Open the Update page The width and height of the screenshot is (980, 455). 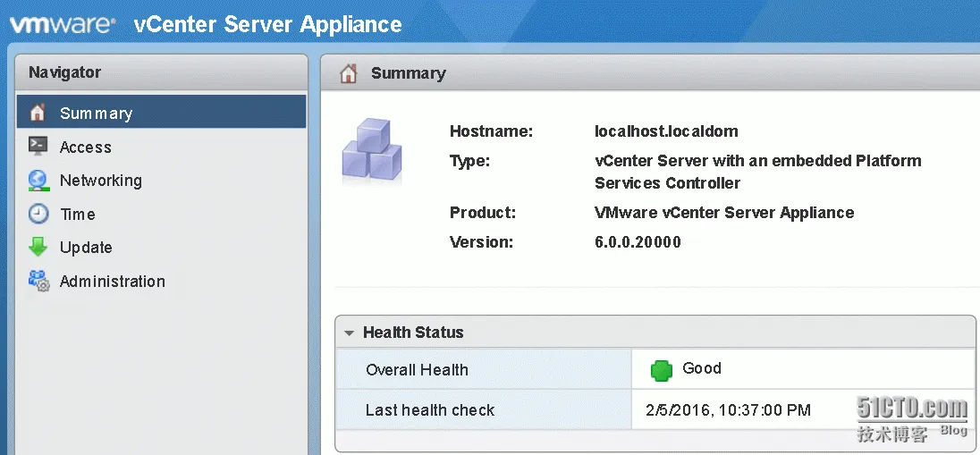pyautogui.click(x=161, y=247)
